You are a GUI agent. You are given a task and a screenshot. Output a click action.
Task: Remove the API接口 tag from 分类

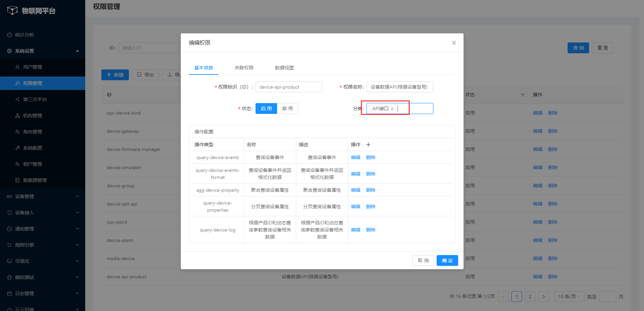coord(392,109)
